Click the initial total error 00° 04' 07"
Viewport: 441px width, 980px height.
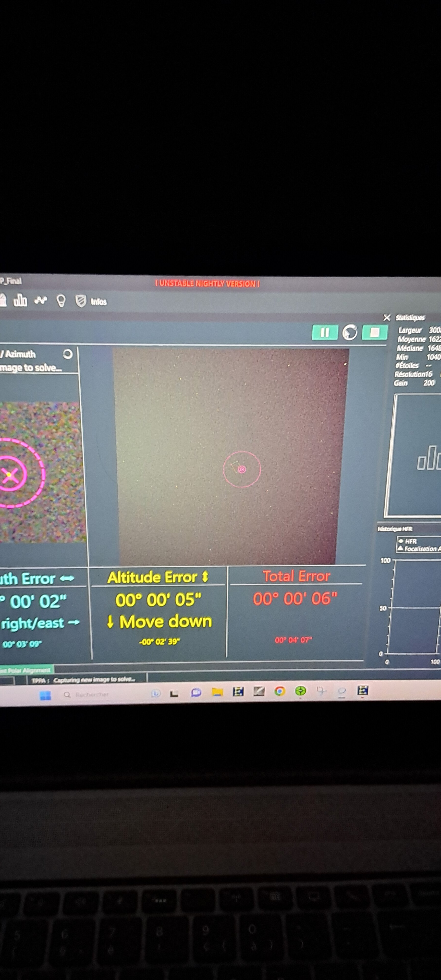(x=293, y=640)
